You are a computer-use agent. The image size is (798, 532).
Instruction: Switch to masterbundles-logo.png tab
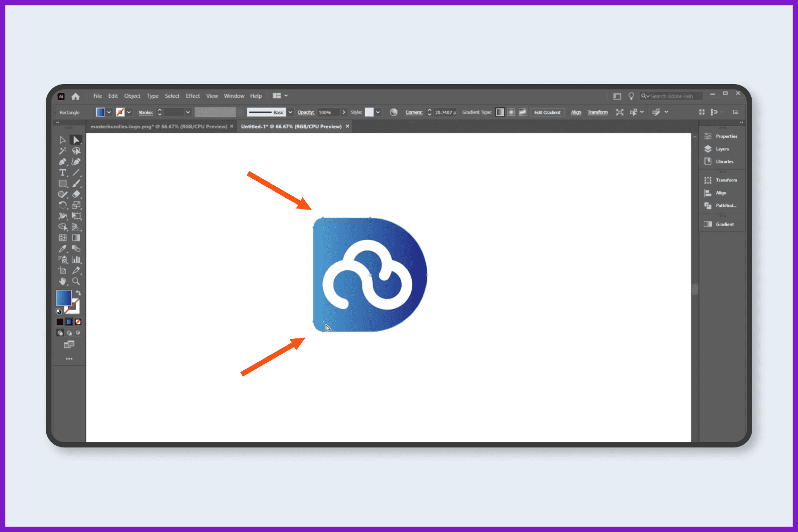point(159,127)
